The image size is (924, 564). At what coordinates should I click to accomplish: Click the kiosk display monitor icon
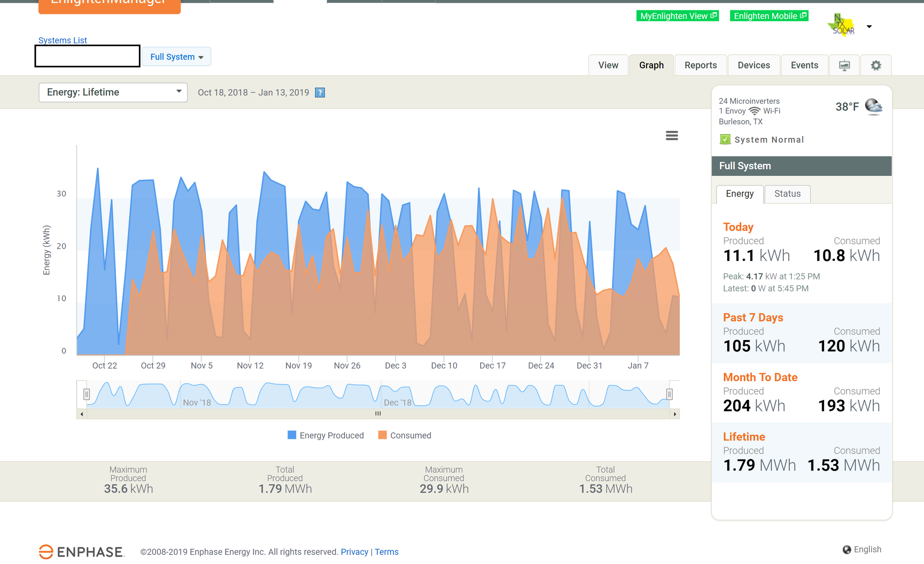[844, 65]
